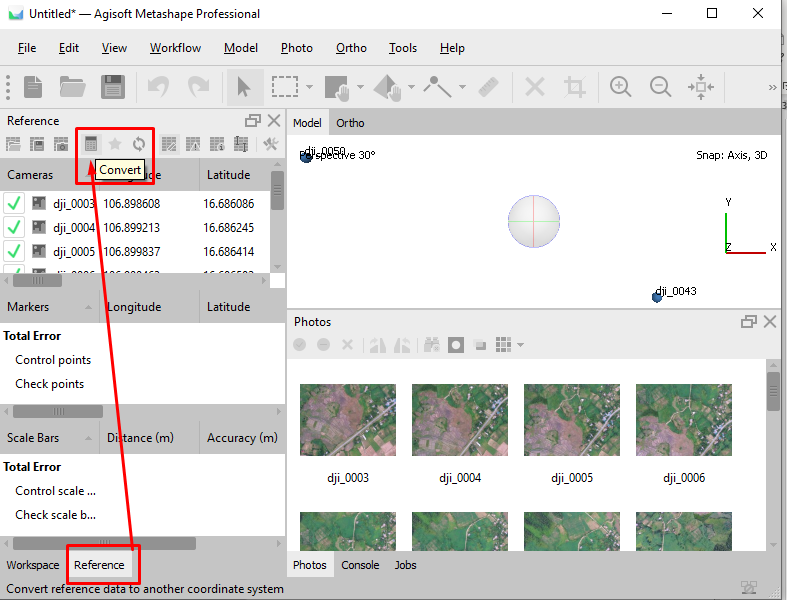The width and height of the screenshot is (787, 600).
Task: Select the Rectangle Selection tool
Action: (285, 87)
